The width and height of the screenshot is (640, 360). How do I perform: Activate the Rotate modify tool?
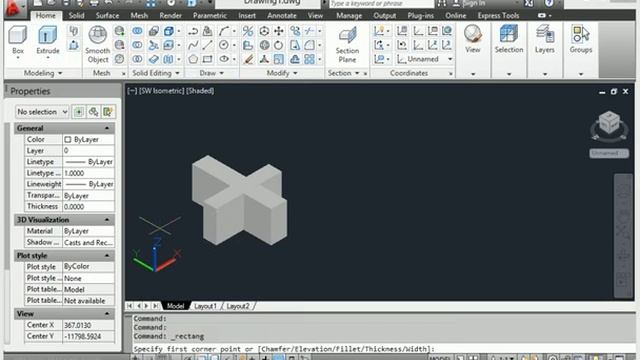coord(279,45)
